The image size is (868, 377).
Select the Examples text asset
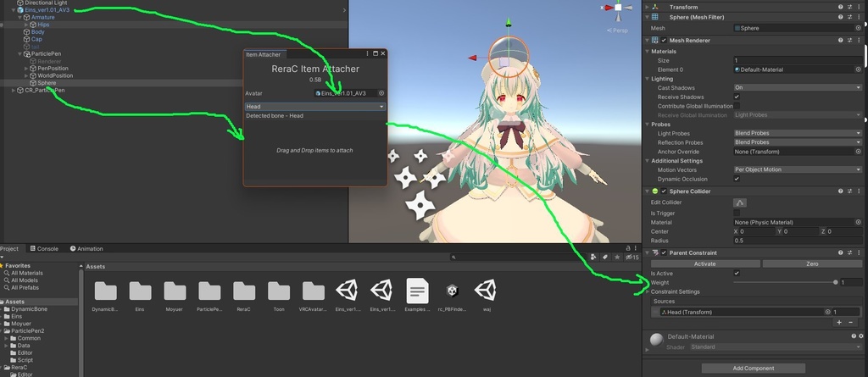pos(417,296)
